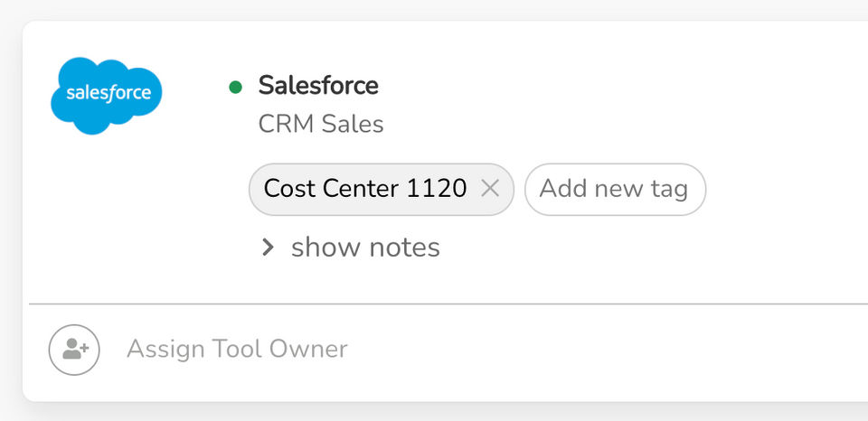Expand notes using the chevron arrow
Screen dimensions: 868x421
(x=268, y=248)
